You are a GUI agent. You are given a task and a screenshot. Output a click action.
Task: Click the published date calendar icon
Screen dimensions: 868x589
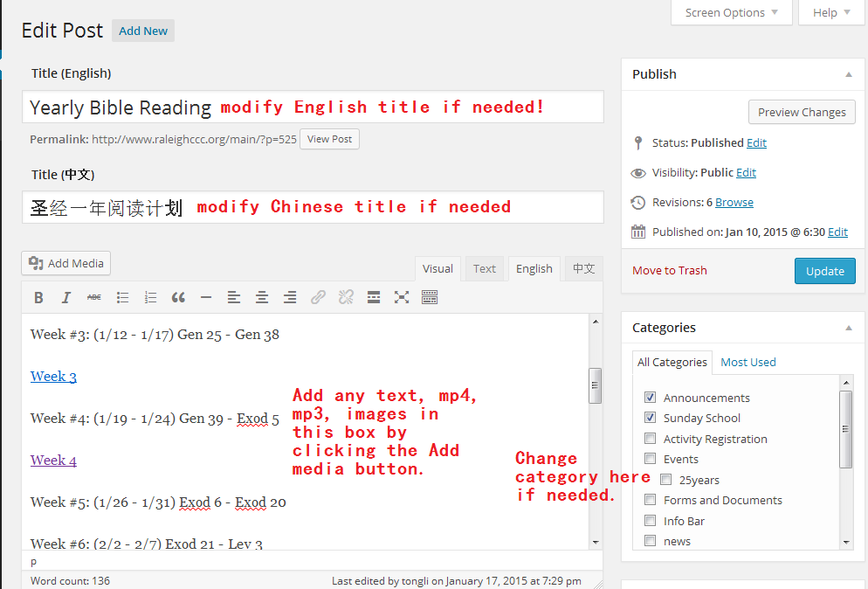638,232
